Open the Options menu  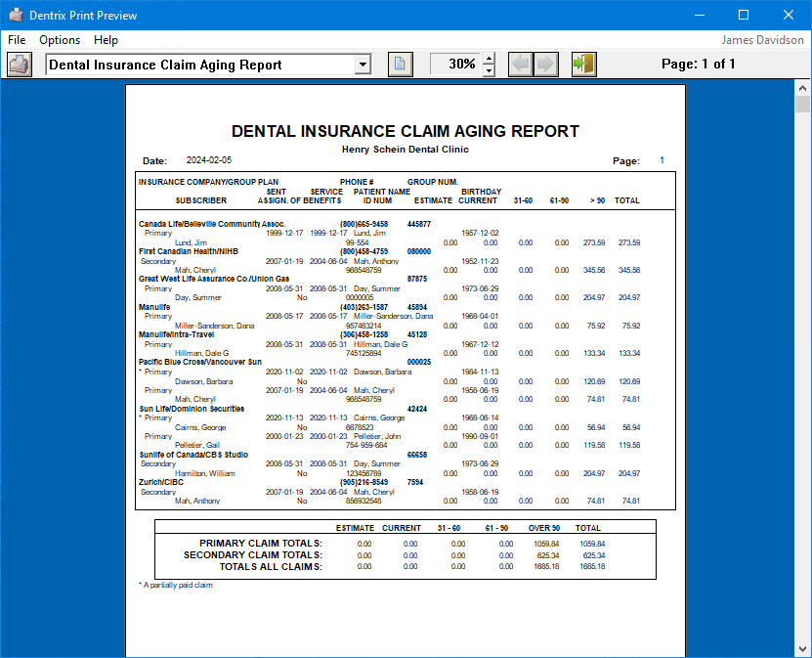(60, 40)
